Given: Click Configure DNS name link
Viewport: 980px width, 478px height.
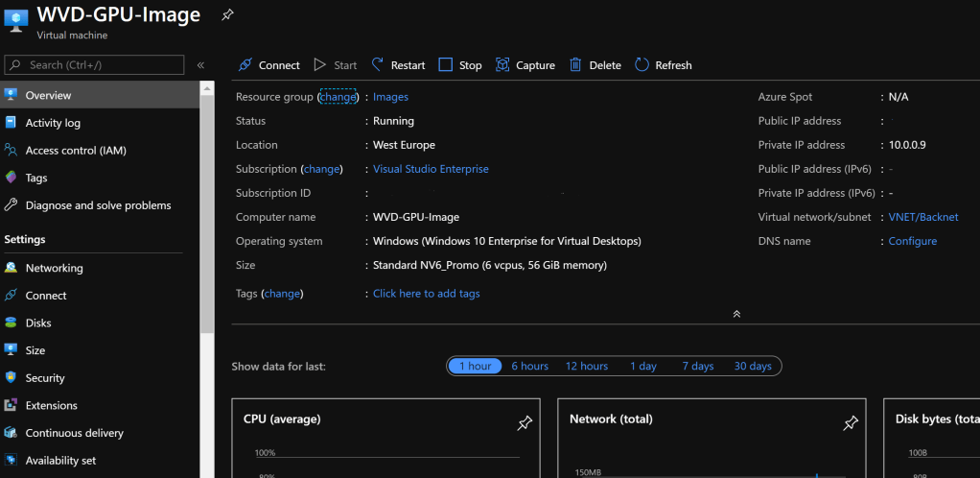Looking at the screenshot, I should [x=912, y=241].
